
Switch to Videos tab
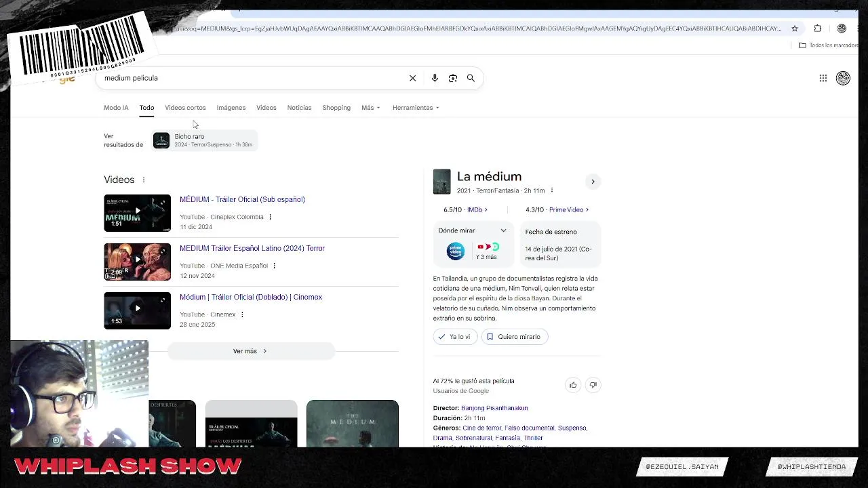point(267,108)
